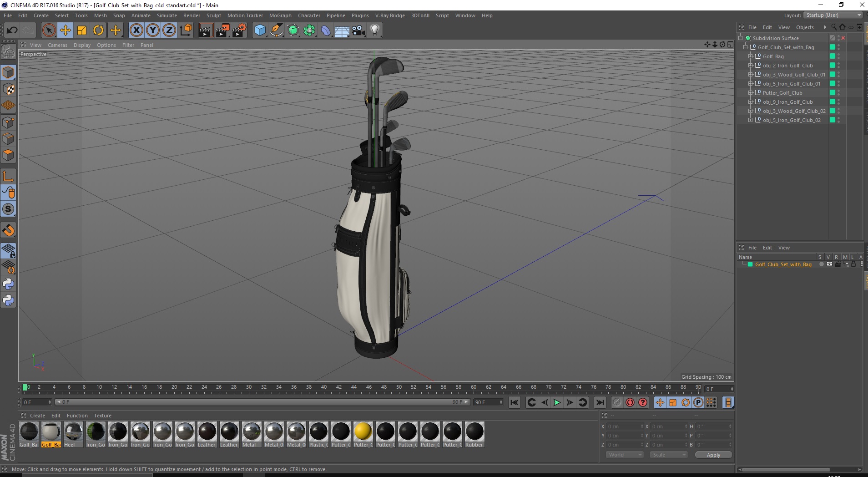Switch to Model mode icon

coord(8,72)
